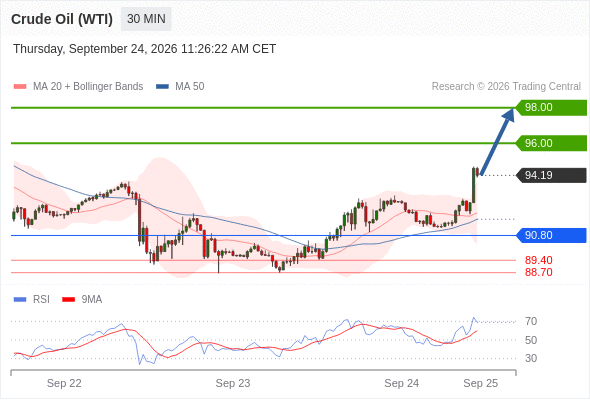Click the blue RSI legend swatch
This screenshot has height=400, width=590.
pos(20,300)
